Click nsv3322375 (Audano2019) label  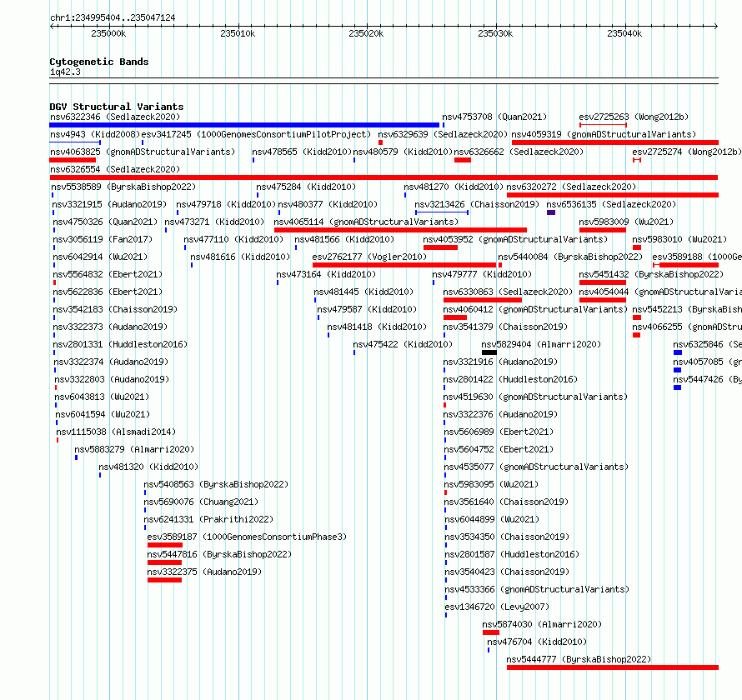pos(204,572)
